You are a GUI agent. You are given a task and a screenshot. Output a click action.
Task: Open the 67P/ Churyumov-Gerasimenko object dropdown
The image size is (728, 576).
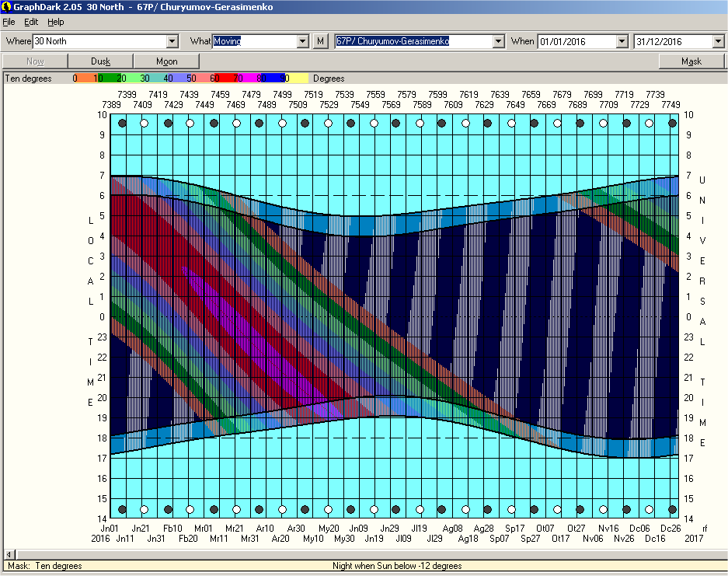point(499,41)
